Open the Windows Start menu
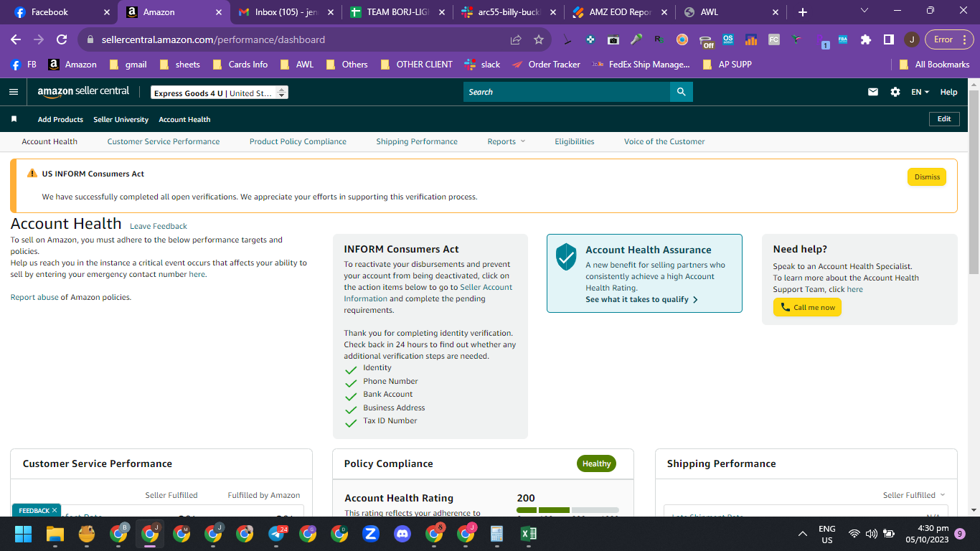Viewport: 980px width, 551px height. coord(24,534)
